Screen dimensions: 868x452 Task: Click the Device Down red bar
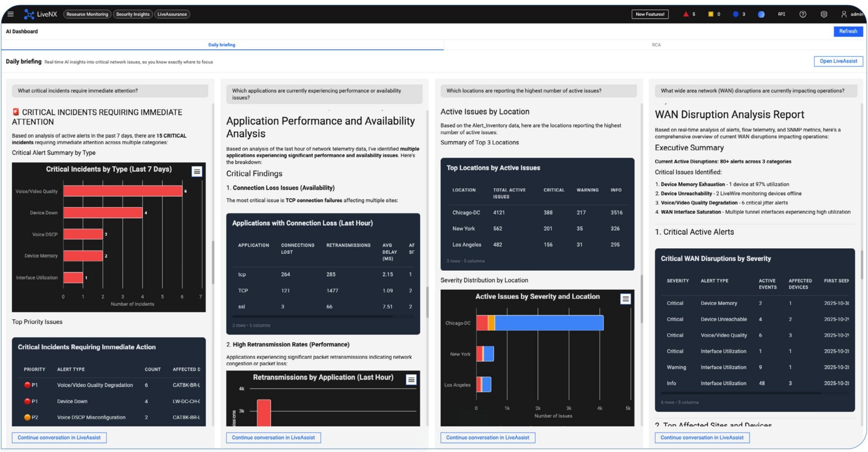(x=103, y=213)
